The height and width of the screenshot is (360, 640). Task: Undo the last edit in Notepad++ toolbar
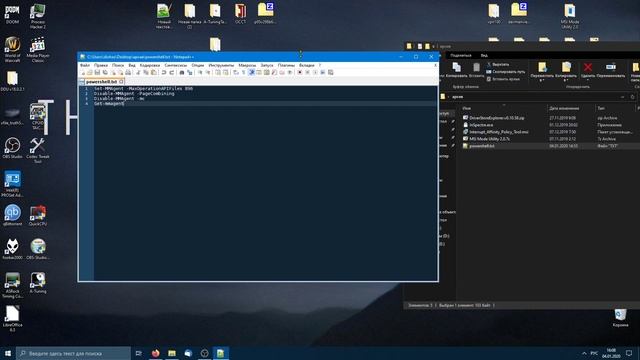[164, 72]
